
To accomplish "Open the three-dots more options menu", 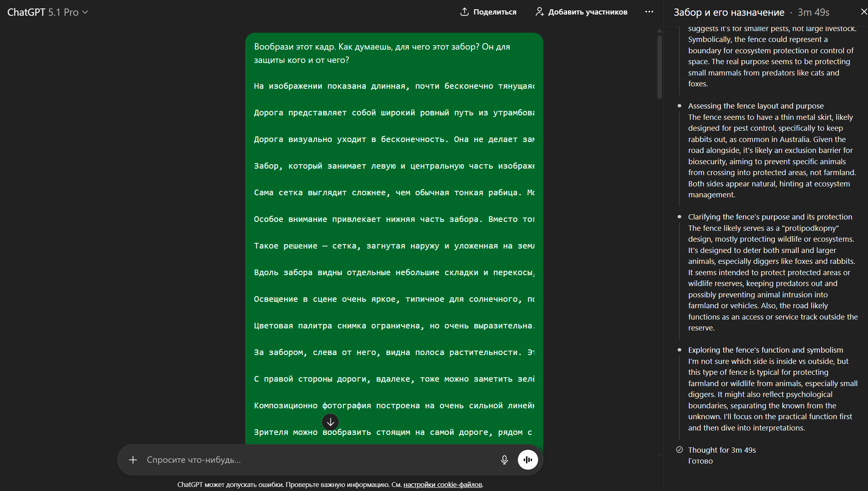I will tap(649, 12).
